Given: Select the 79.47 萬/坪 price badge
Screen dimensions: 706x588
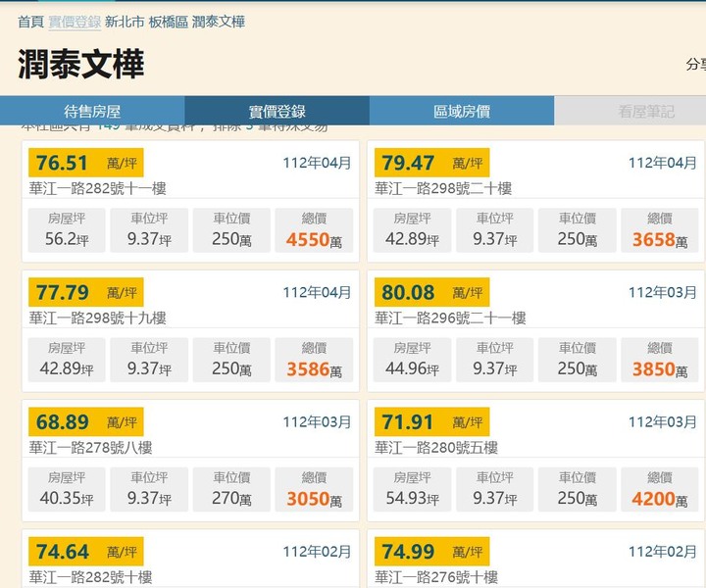Looking at the screenshot, I should (431, 163).
